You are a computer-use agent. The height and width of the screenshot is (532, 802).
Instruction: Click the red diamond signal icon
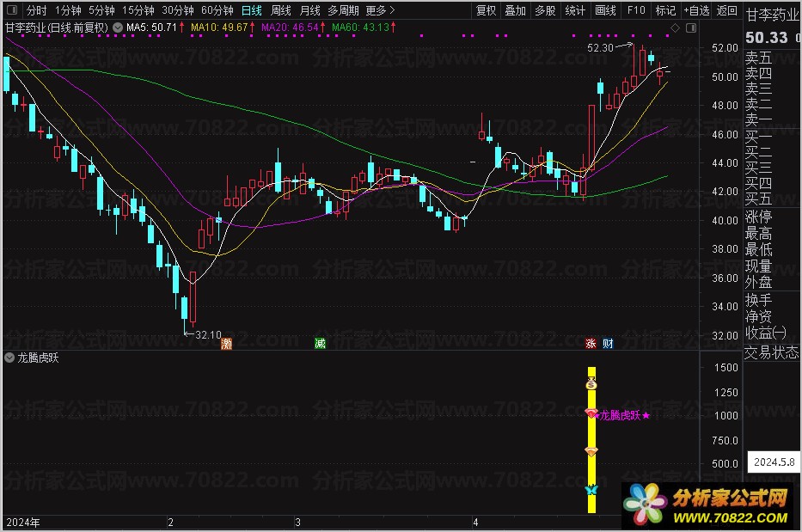pos(591,413)
